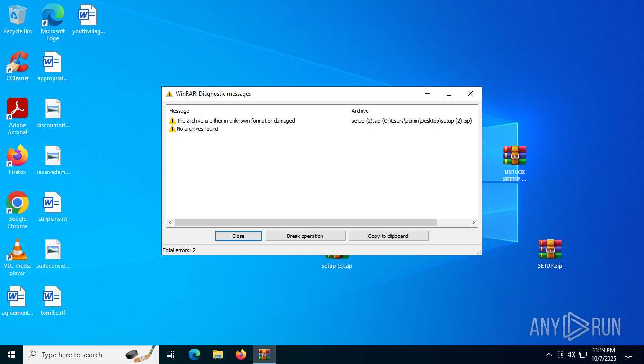Click the Archive column header

click(x=413, y=111)
